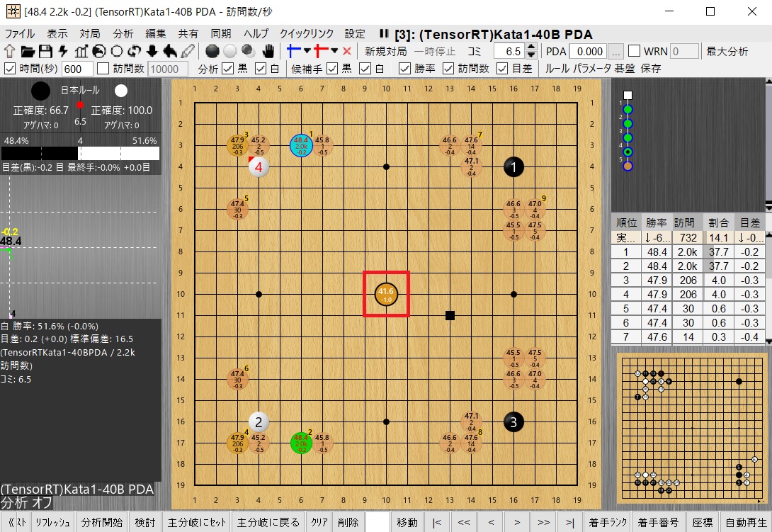Click the 着手番号 button
The width and height of the screenshot is (772, 532).
[658, 522]
